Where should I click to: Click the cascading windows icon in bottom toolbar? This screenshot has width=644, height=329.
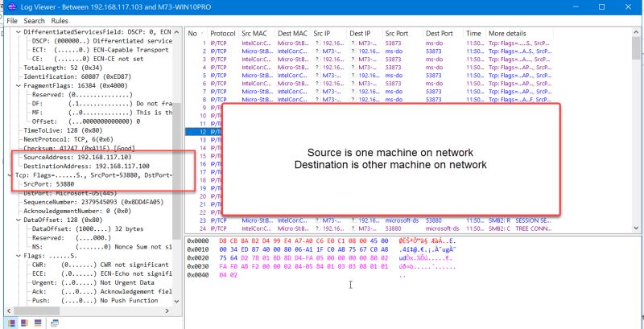55,323
